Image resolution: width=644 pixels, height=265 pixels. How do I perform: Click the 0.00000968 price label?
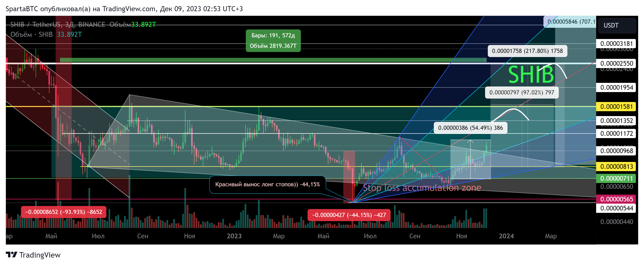pos(616,151)
